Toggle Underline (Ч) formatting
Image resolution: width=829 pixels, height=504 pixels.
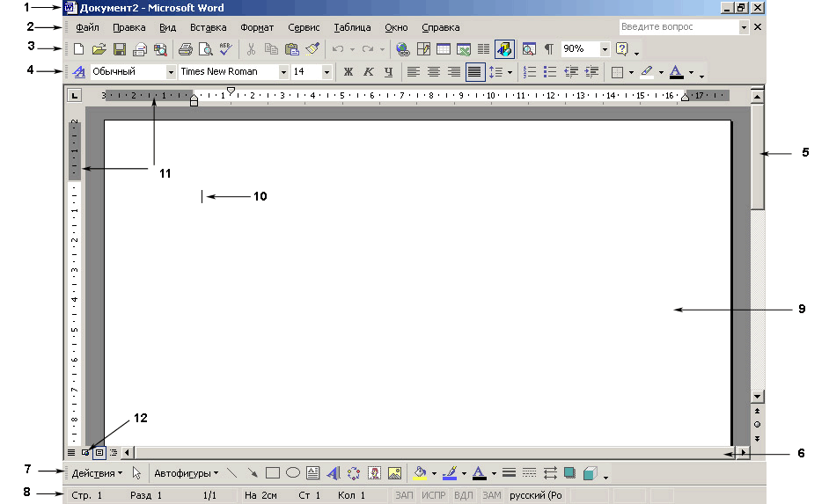tap(389, 72)
